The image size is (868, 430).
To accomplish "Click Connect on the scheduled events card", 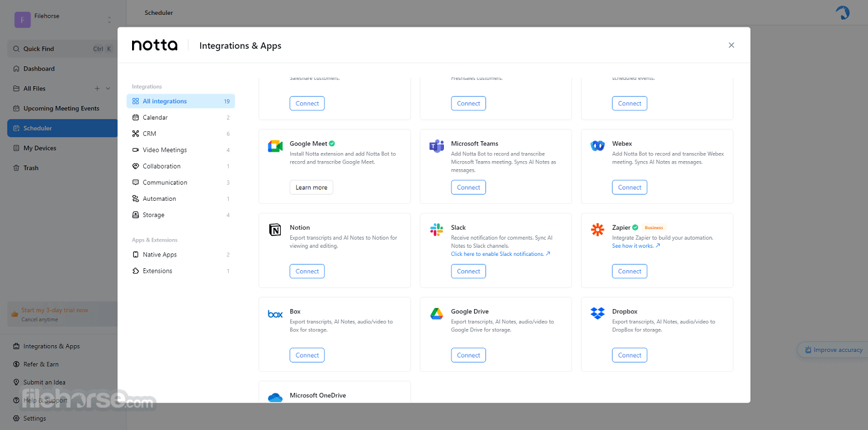I will click(629, 103).
